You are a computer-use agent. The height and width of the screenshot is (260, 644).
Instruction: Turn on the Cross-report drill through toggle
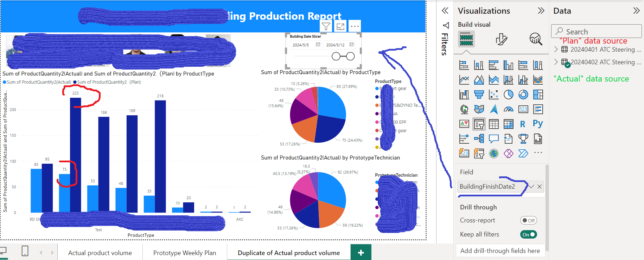click(x=529, y=220)
